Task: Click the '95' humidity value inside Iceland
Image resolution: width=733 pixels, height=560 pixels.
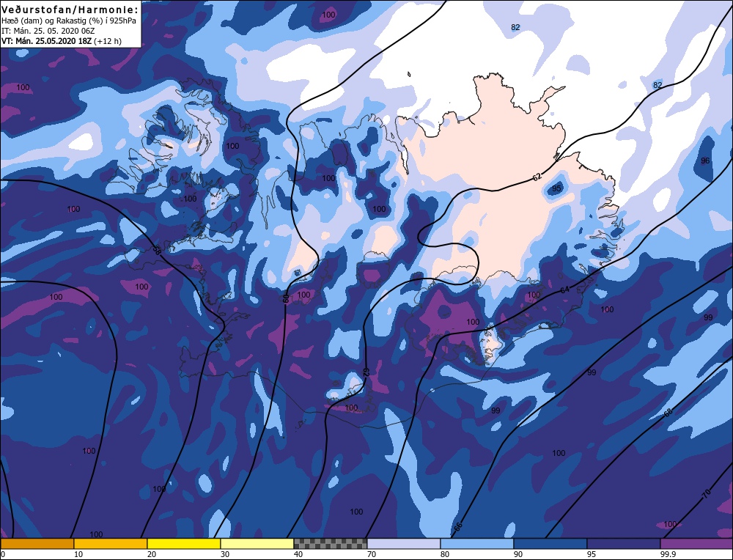Action: 556,188
